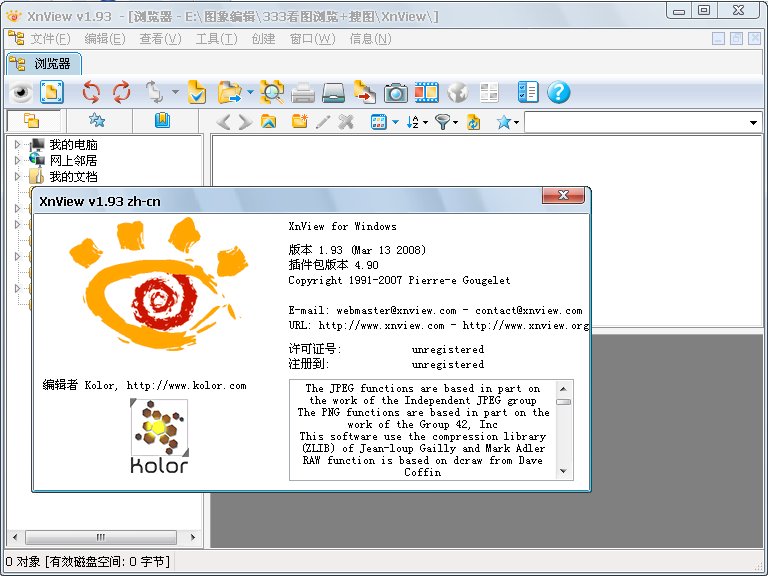Rotate clockwise using the second red arrows icon

[121, 92]
